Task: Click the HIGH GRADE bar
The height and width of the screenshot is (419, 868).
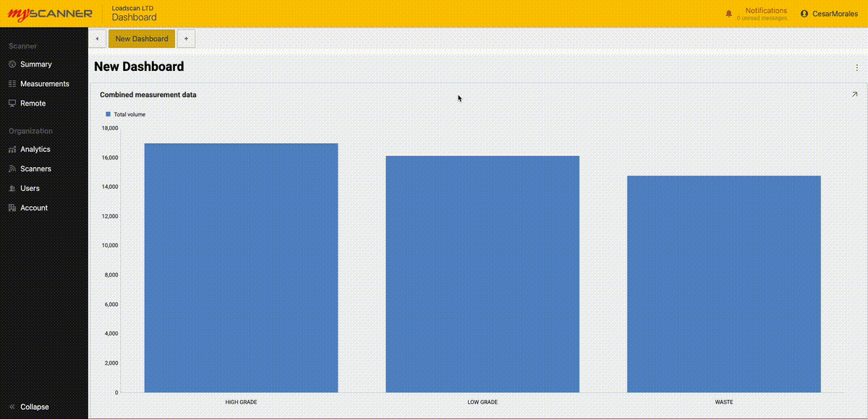Action: click(x=241, y=268)
